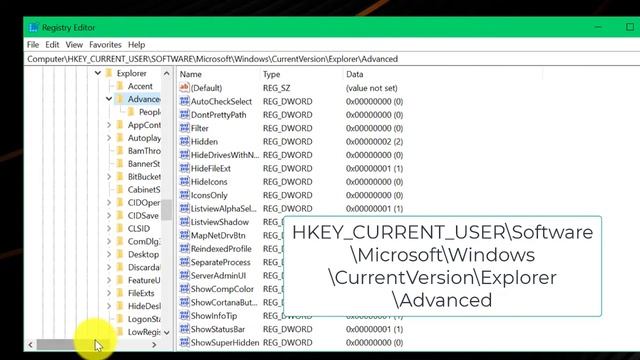Screen dimensions: 640x360
Task: Click the ShowStatusBar DWORD icon
Action: coord(184,329)
